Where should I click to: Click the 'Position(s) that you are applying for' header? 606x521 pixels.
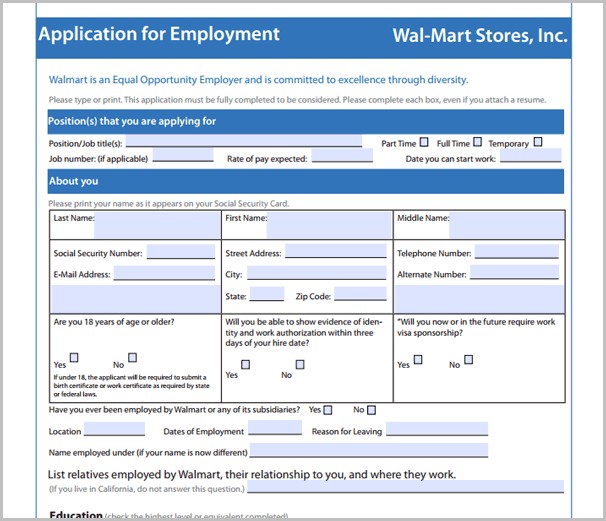click(132, 121)
